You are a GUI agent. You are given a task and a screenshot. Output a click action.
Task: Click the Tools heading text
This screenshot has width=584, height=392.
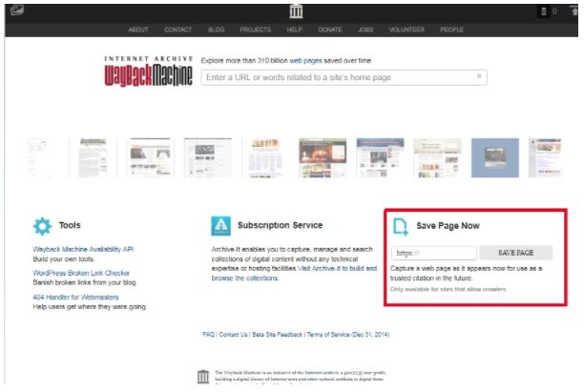[x=70, y=225]
